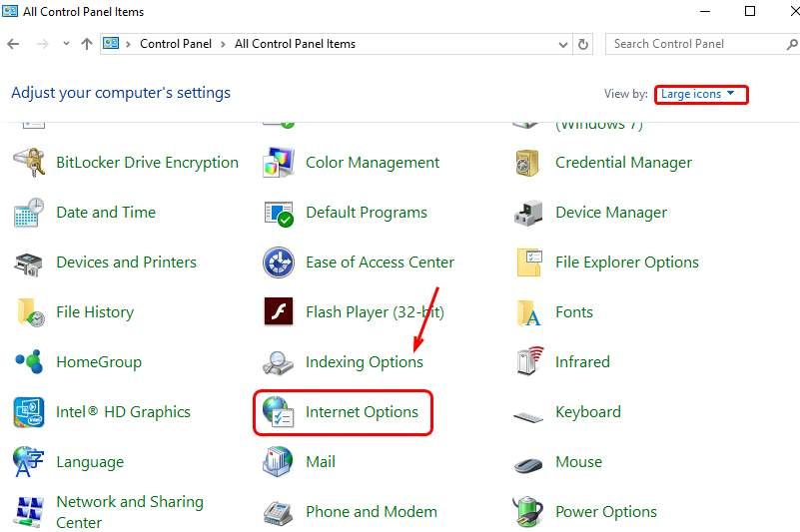
Task: Click the Control Panel address bar icon
Action: click(x=111, y=43)
